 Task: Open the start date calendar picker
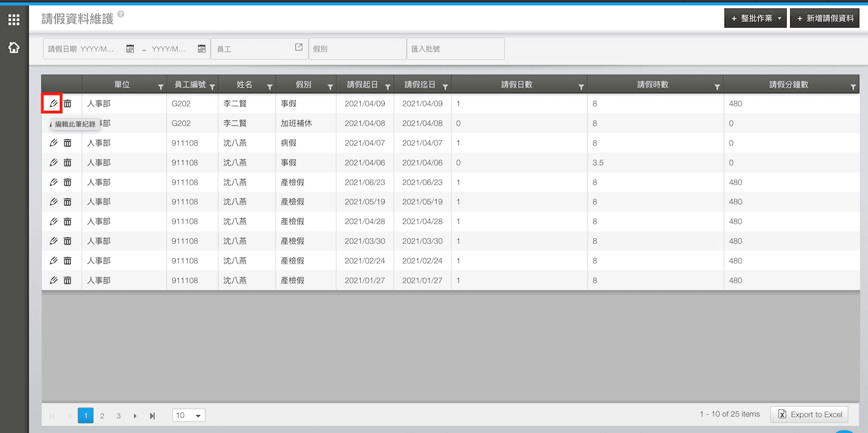click(x=130, y=49)
